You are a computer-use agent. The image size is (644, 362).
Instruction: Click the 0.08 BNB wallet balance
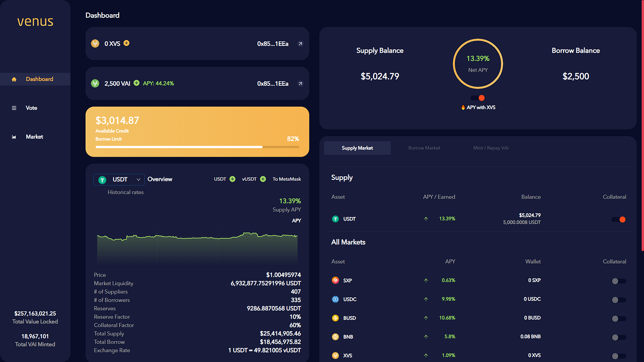coord(530,337)
